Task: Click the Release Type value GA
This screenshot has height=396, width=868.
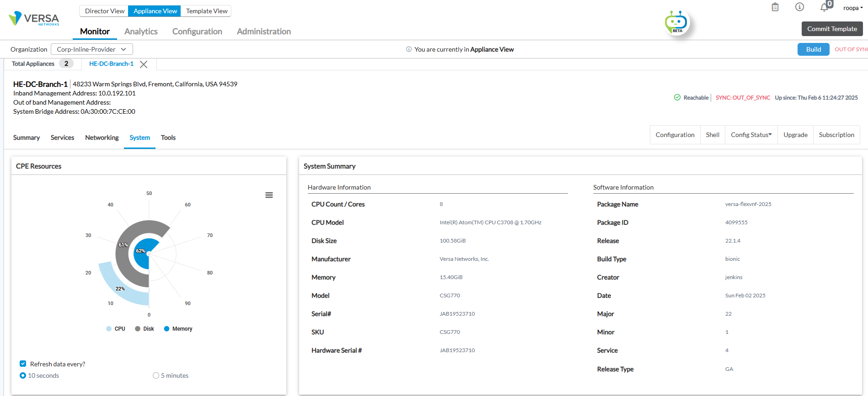Action: click(729, 369)
